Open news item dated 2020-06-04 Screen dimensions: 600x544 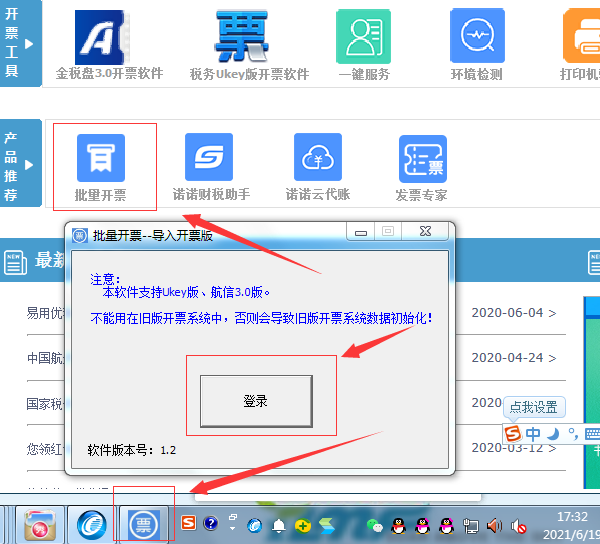[x=514, y=313]
